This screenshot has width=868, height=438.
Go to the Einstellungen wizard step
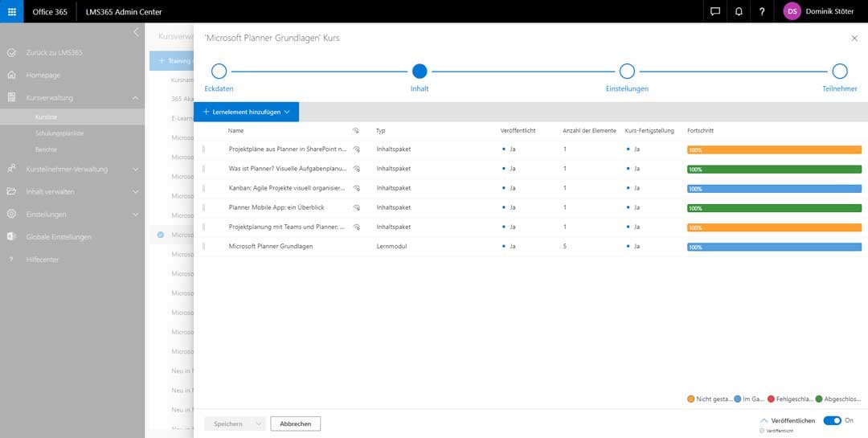(627, 72)
